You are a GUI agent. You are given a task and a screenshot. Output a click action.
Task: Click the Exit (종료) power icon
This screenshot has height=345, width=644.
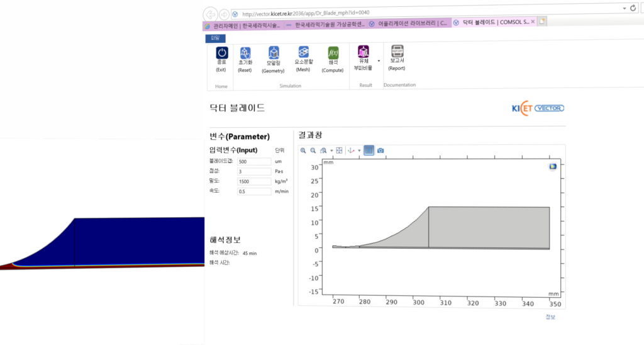pos(221,53)
